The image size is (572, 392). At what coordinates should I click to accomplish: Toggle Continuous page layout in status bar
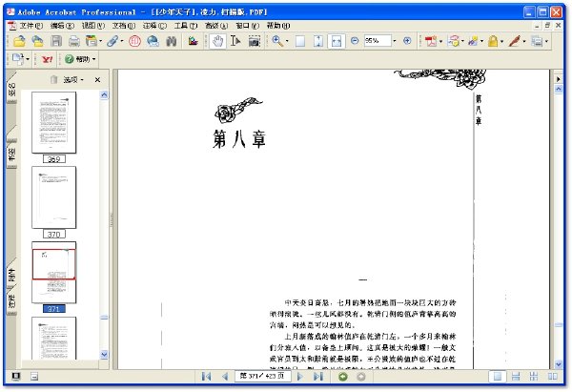pyautogui.click(x=516, y=377)
